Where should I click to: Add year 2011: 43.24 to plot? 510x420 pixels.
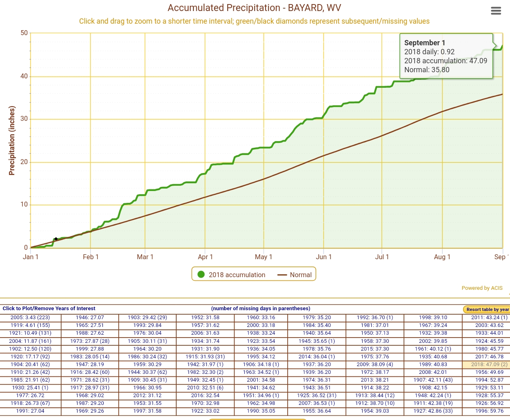click(489, 318)
